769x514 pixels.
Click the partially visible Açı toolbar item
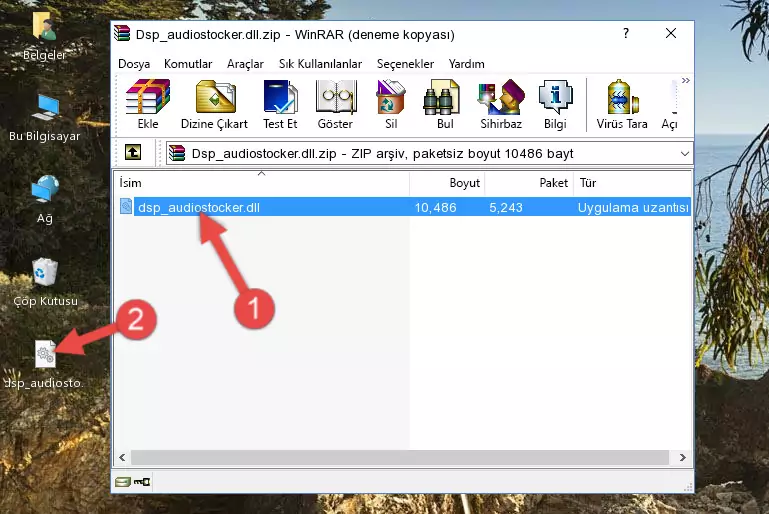670,104
